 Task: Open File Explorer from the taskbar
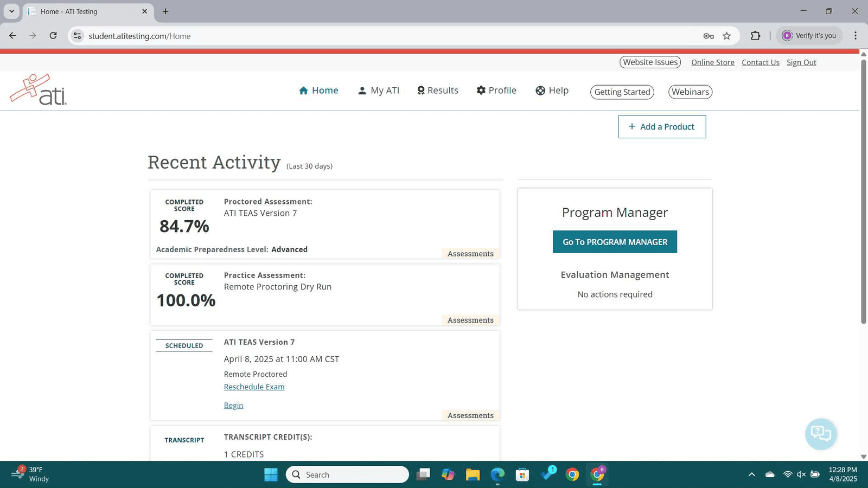tap(473, 475)
